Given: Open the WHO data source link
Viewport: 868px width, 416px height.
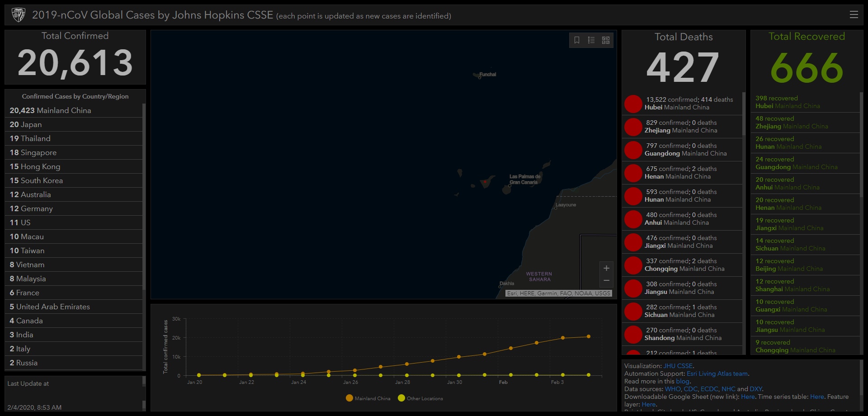Looking at the screenshot, I should tap(672, 389).
